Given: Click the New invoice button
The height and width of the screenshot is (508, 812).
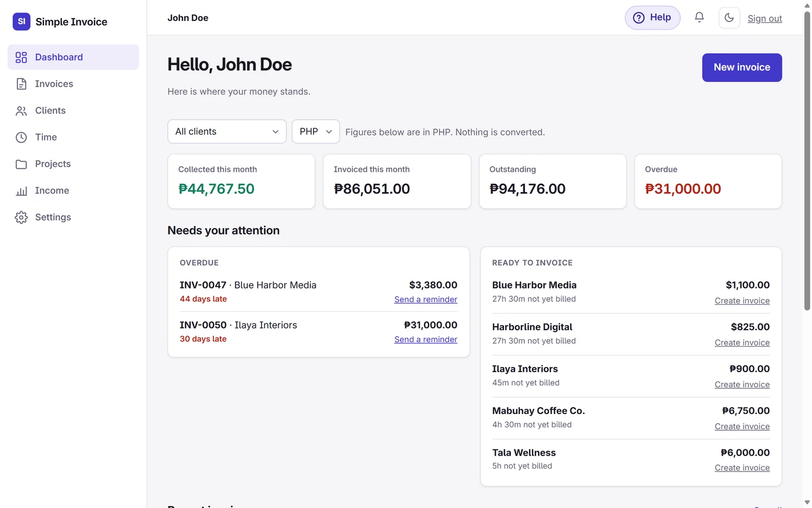Looking at the screenshot, I should (x=742, y=67).
